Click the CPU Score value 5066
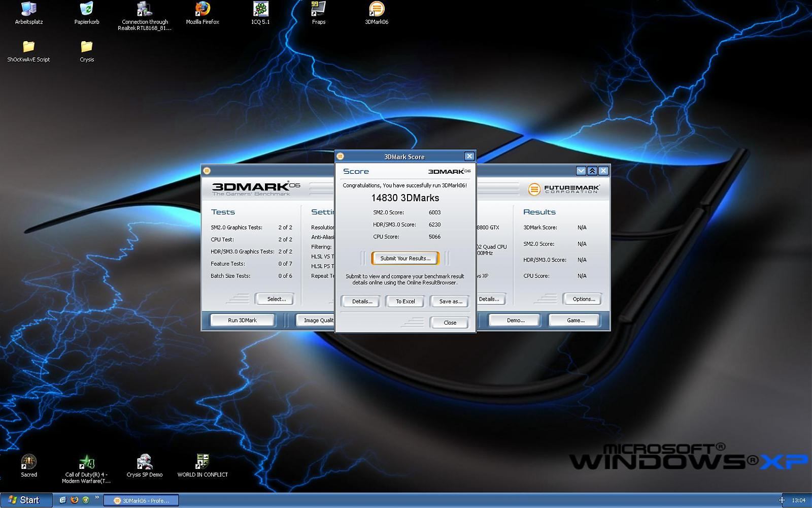The height and width of the screenshot is (508, 812). click(x=434, y=237)
